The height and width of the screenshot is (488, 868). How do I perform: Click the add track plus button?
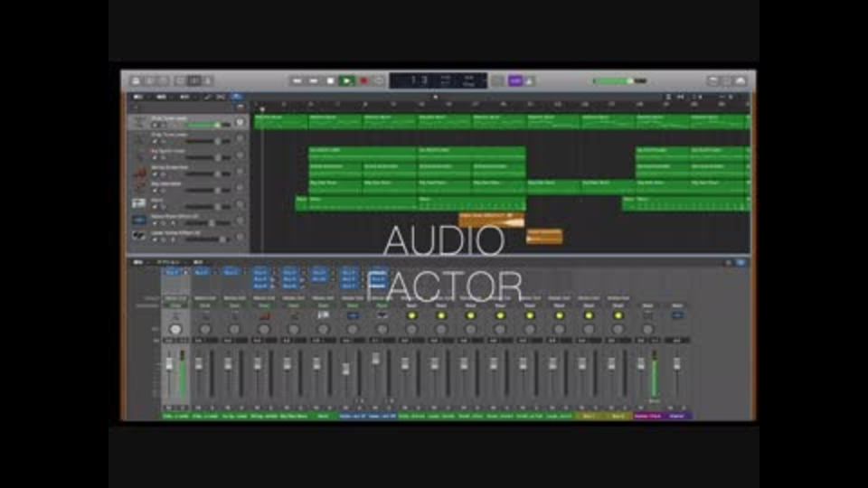[x=136, y=107]
